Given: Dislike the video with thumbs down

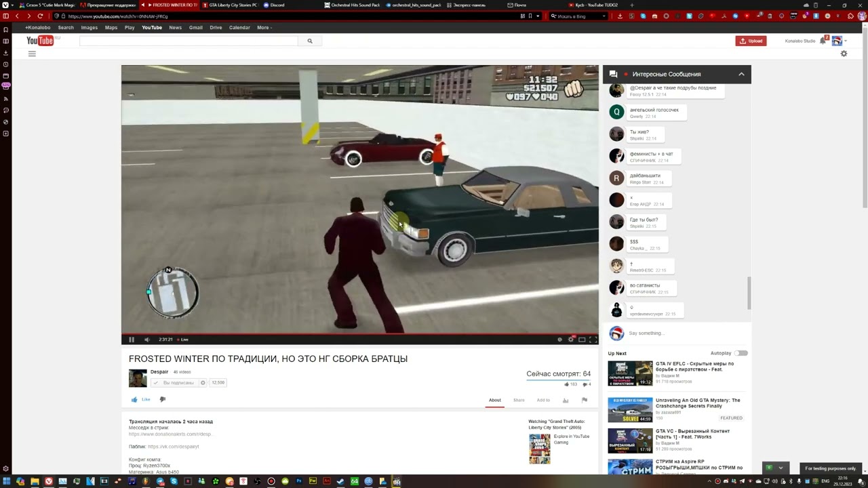Looking at the screenshot, I should (163, 399).
